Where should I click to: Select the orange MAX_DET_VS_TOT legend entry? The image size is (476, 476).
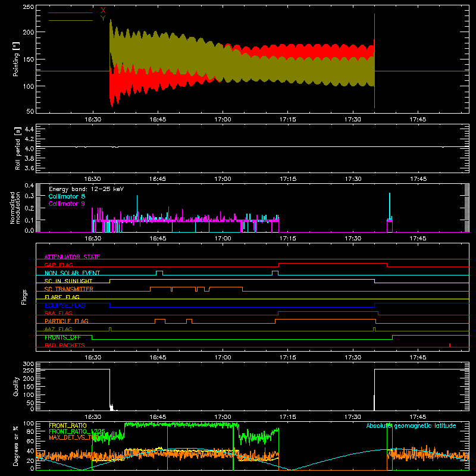pos(73,437)
